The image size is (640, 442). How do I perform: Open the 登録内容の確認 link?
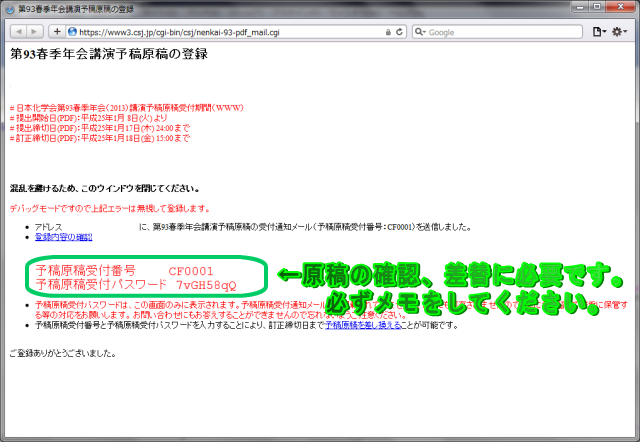[x=63, y=237]
